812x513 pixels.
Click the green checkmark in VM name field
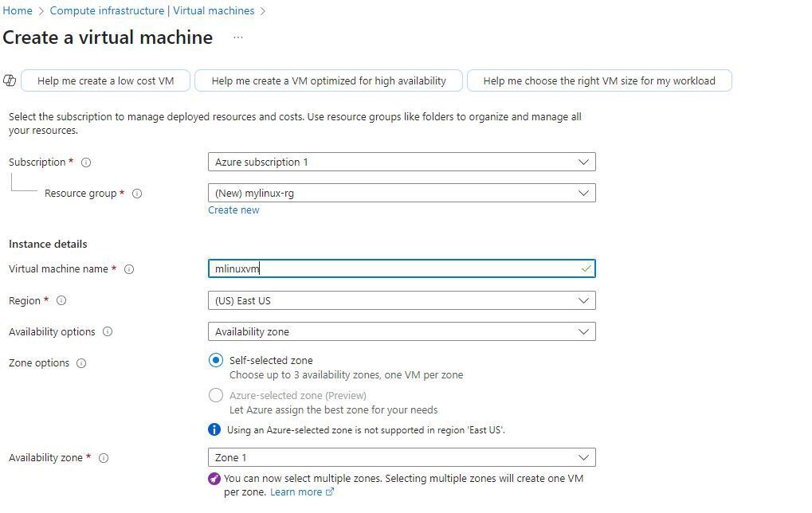coord(586,268)
